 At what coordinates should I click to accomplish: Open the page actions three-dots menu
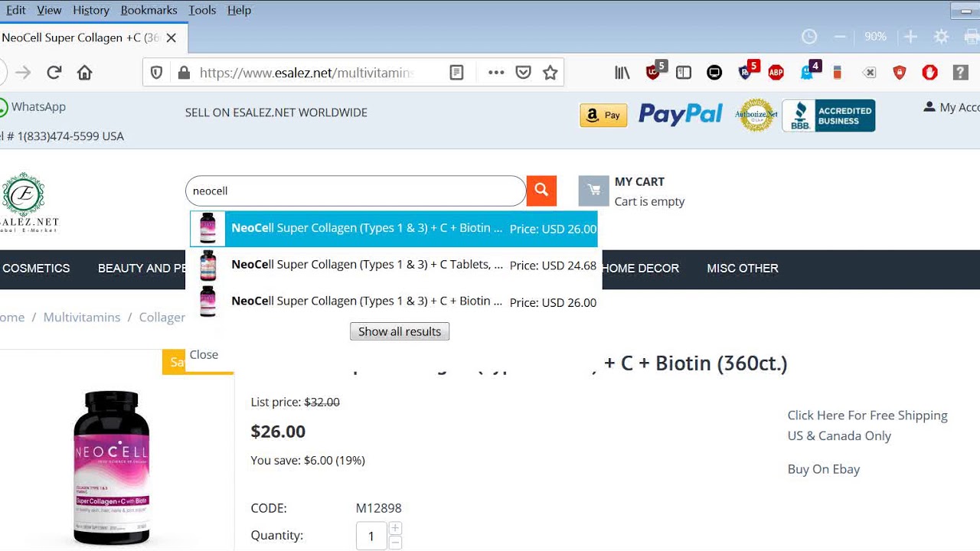[496, 73]
